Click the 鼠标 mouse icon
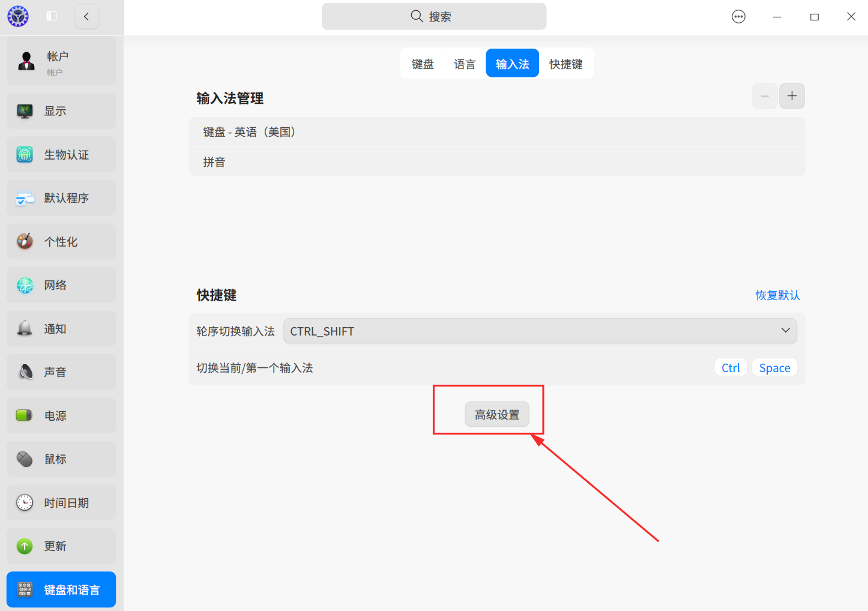The image size is (868, 611). 25,459
